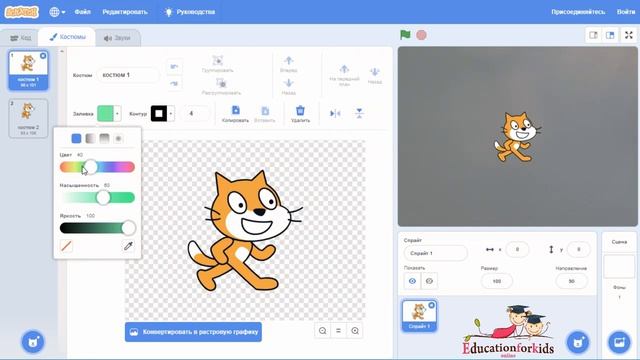640x360 pixels.
Task: Edit the sprite x position field
Action: pyautogui.click(x=517, y=249)
